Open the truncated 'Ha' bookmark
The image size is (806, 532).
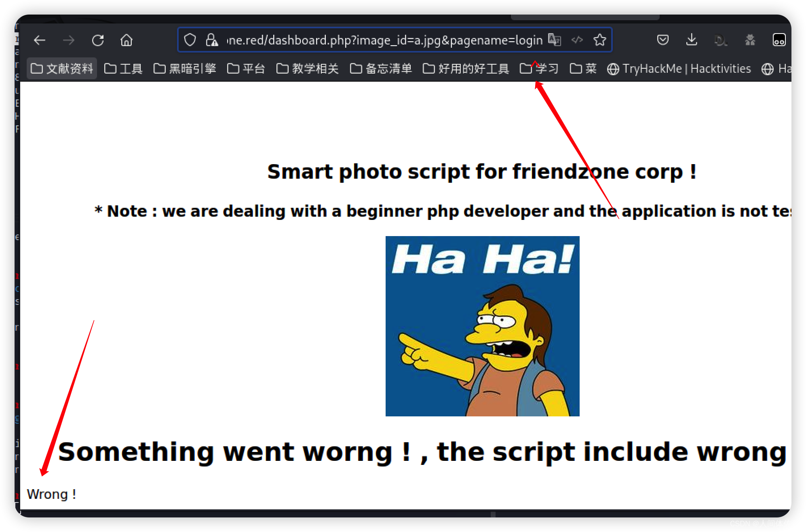[x=776, y=69]
